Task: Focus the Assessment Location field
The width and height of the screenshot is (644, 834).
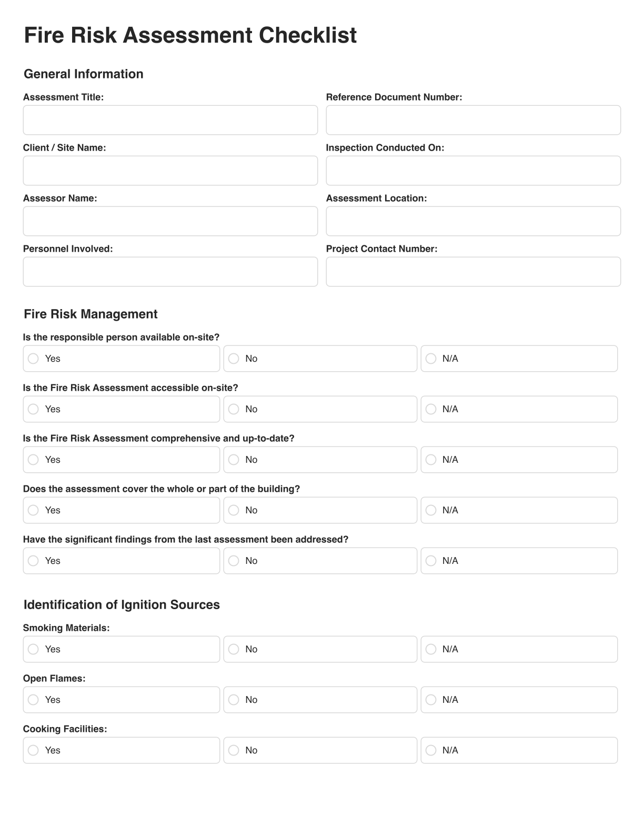Action: (x=473, y=221)
